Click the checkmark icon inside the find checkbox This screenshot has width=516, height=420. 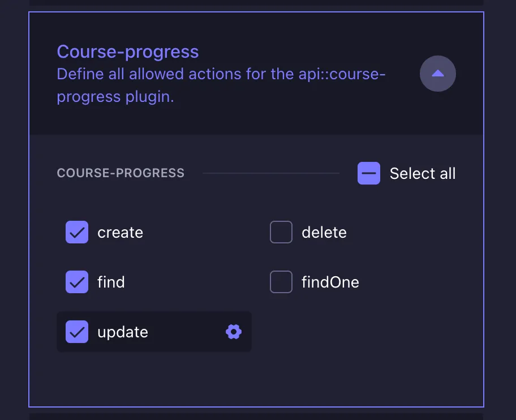coord(77,282)
